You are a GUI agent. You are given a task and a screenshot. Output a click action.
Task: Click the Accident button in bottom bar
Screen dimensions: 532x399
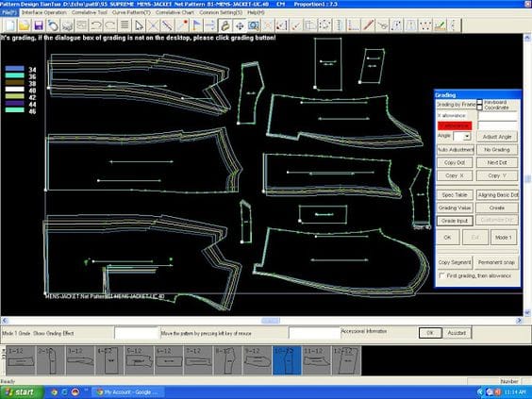pos(457,333)
